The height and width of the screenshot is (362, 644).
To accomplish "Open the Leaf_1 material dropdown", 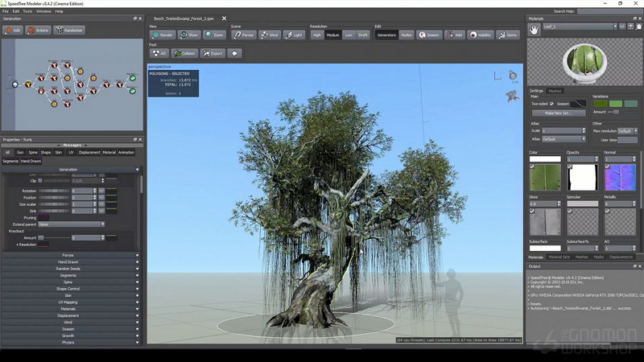I will coord(580,27).
